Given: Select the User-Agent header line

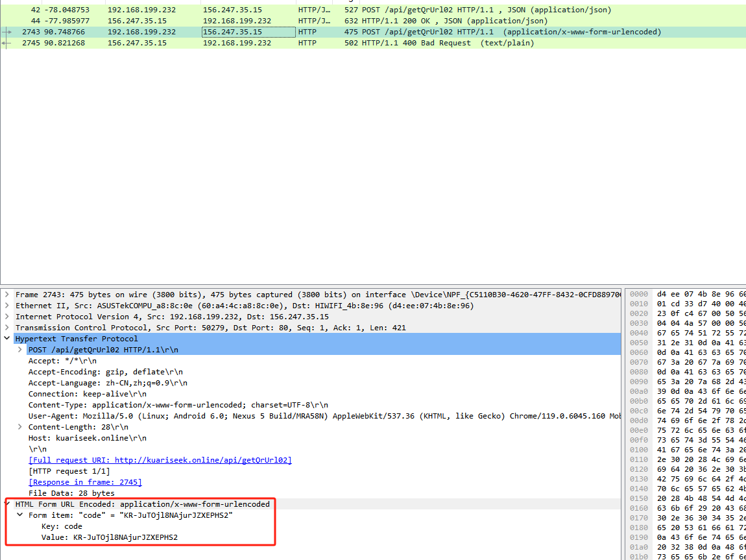Looking at the screenshot, I should coord(259,416).
